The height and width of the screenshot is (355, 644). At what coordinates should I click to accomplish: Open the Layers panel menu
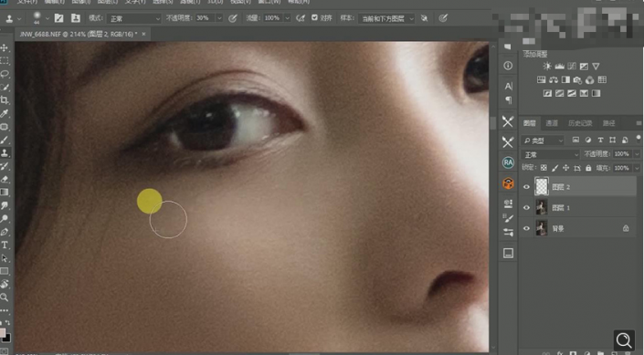point(639,122)
